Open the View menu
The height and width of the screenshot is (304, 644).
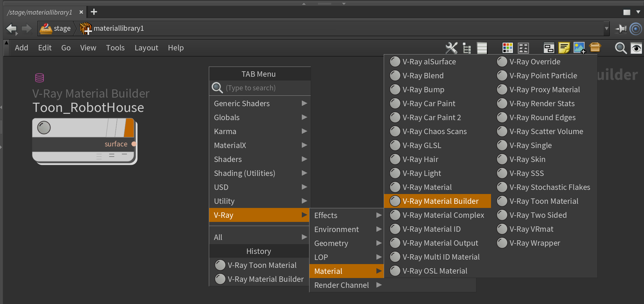point(88,48)
